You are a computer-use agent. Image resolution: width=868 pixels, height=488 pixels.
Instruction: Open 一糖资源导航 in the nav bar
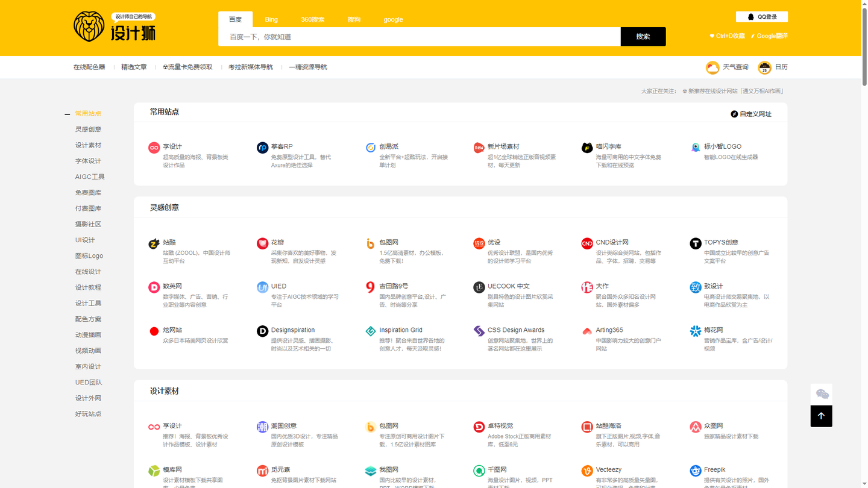click(x=308, y=67)
